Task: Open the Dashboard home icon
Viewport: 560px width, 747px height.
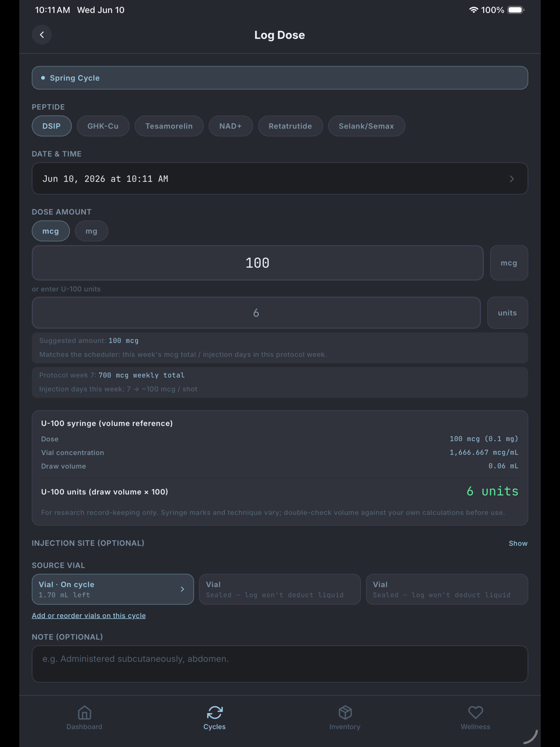Action: pyautogui.click(x=84, y=713)
